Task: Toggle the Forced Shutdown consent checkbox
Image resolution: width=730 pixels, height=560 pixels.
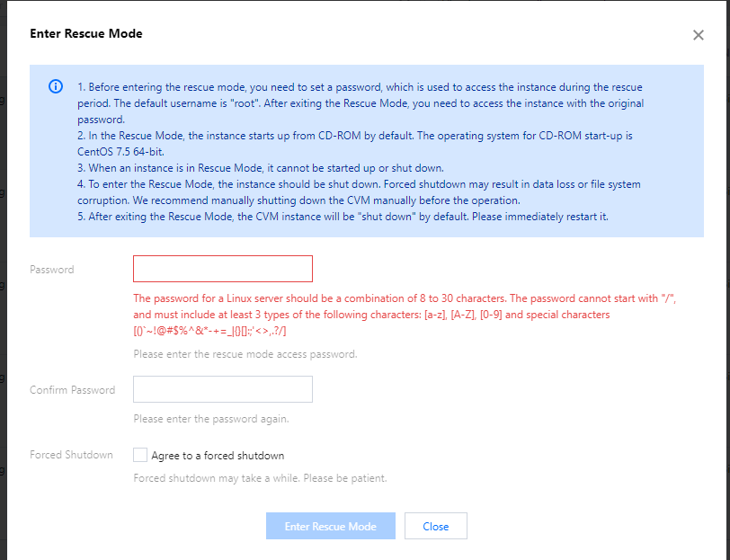Action: click(x=140, y=456)
